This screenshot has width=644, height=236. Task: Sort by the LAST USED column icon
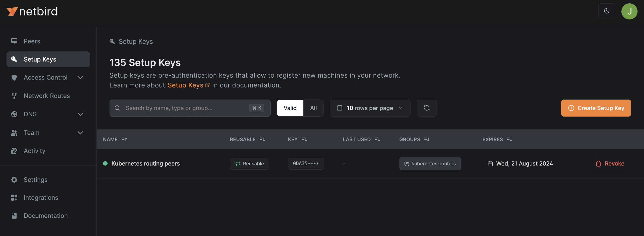click(x=377, y=140)
